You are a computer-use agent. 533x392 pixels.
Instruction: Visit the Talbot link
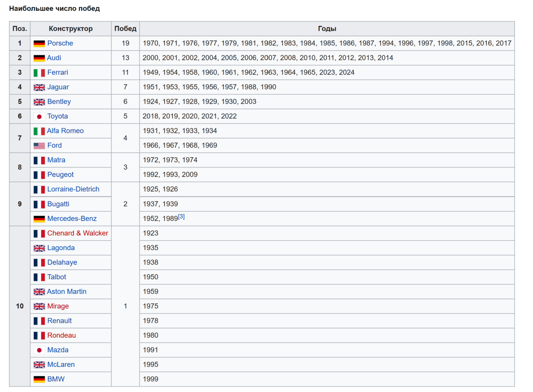(57, 277)
